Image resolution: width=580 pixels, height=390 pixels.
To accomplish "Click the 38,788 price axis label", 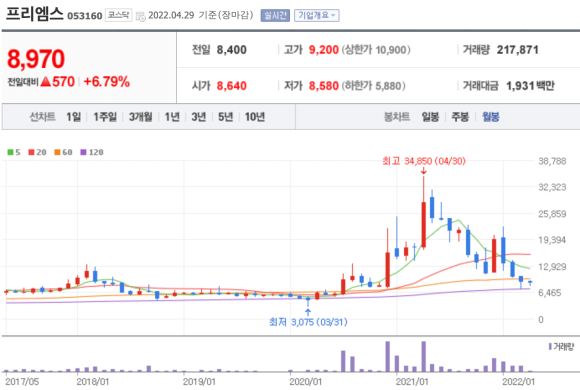I will pyautogui.click(x=552, y=161).
